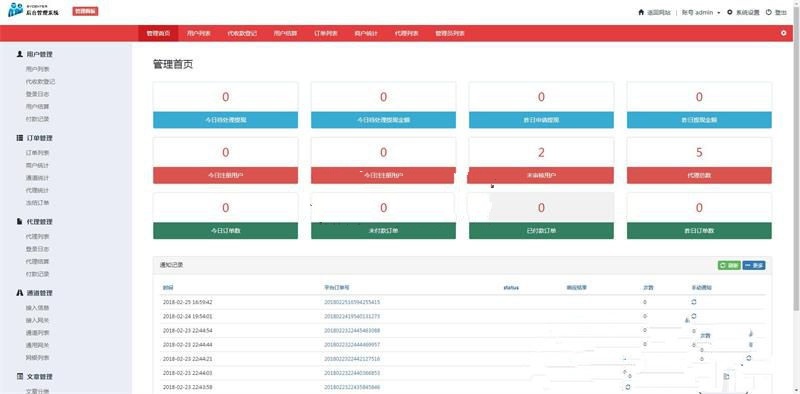Click the person icon beside 用户管理
This screenshot has height=394, width=800.
click(19, 54)
